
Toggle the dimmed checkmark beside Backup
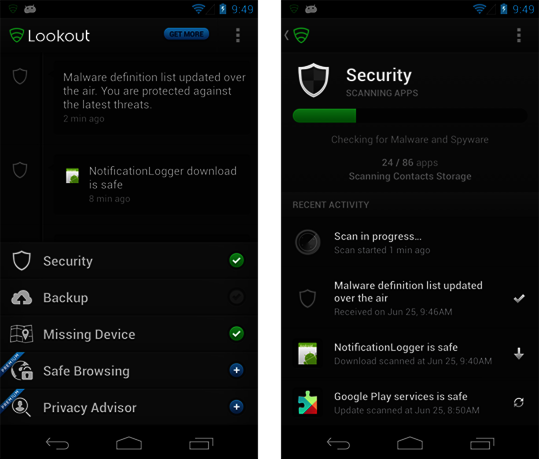236,297
